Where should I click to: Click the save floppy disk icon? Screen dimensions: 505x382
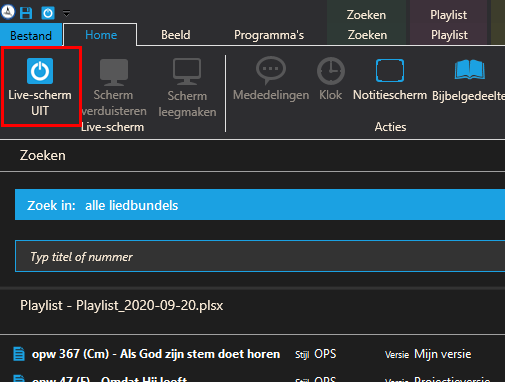[26, 13]
